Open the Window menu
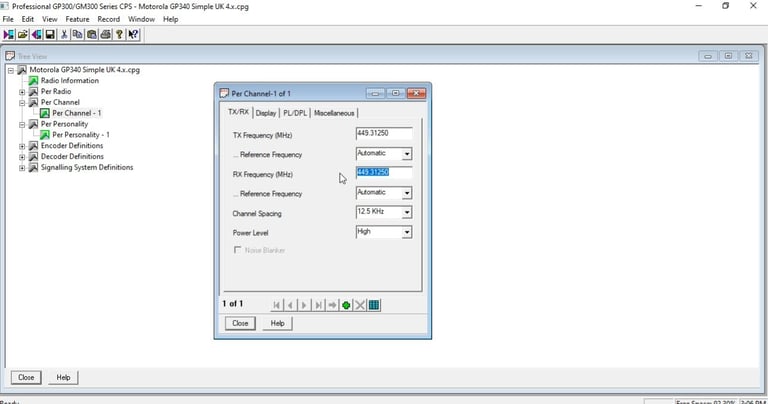 (x=142, y=19)
